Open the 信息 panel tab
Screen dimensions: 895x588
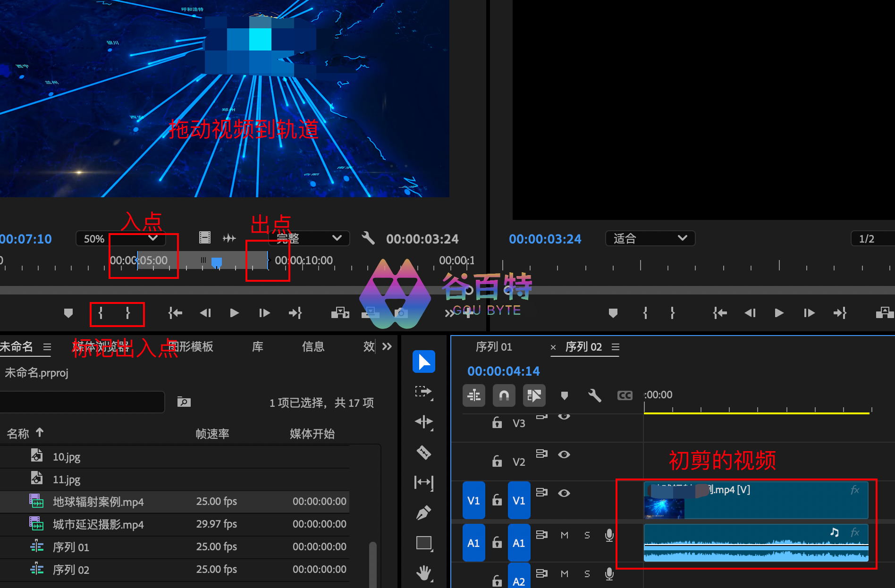click(x=313, y=347)
